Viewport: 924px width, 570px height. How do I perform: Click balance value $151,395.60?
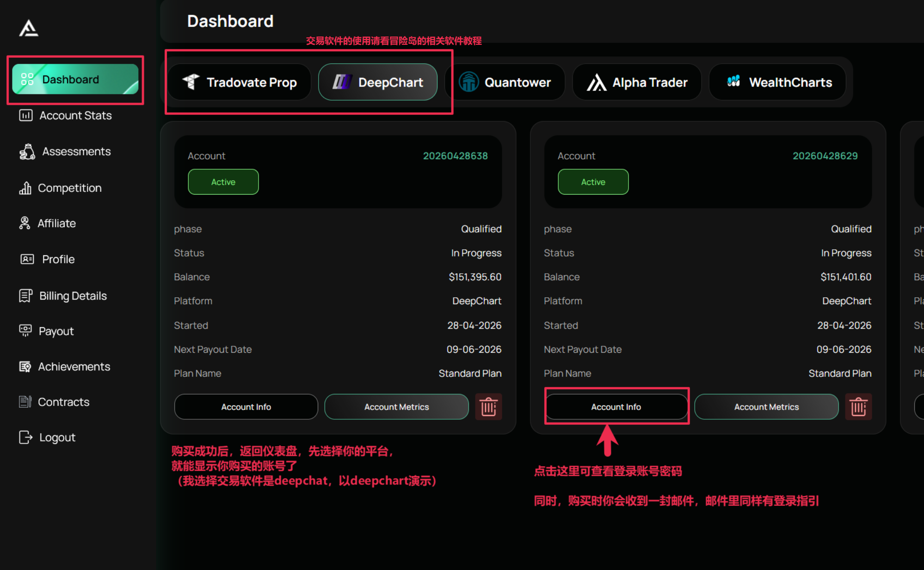coord(475,277)
